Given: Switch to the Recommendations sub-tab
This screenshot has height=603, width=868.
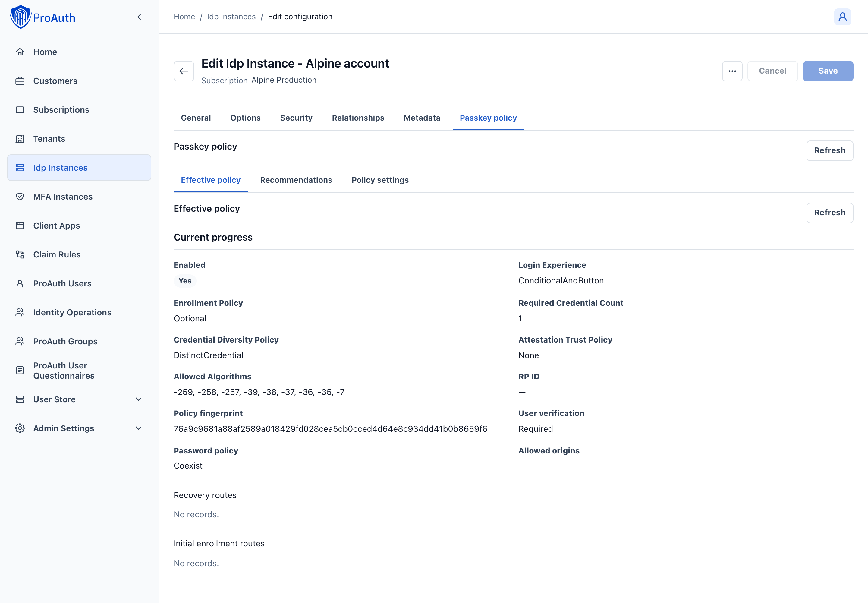Looking at the screenshot, I should (x=296, y=180).
